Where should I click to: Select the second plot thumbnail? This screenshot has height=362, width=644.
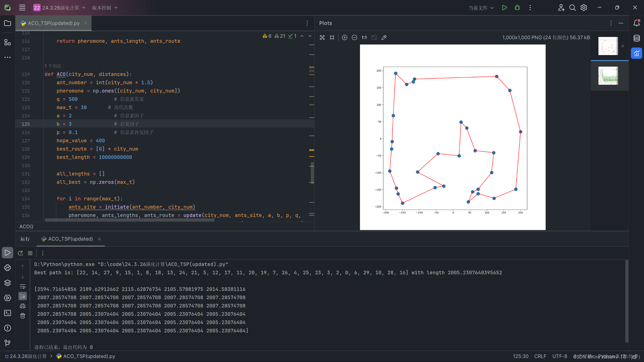(x=608, y=76)
